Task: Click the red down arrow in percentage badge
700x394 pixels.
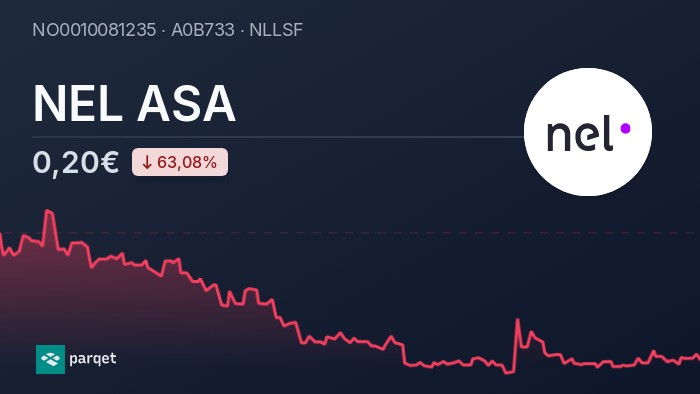Action: click(x=147, y=162)
